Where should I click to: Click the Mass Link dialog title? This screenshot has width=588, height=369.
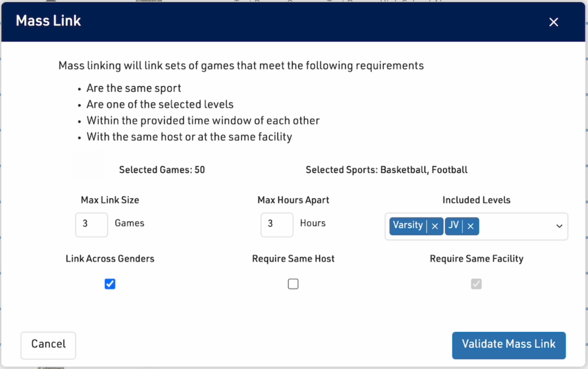click(48, 21)
